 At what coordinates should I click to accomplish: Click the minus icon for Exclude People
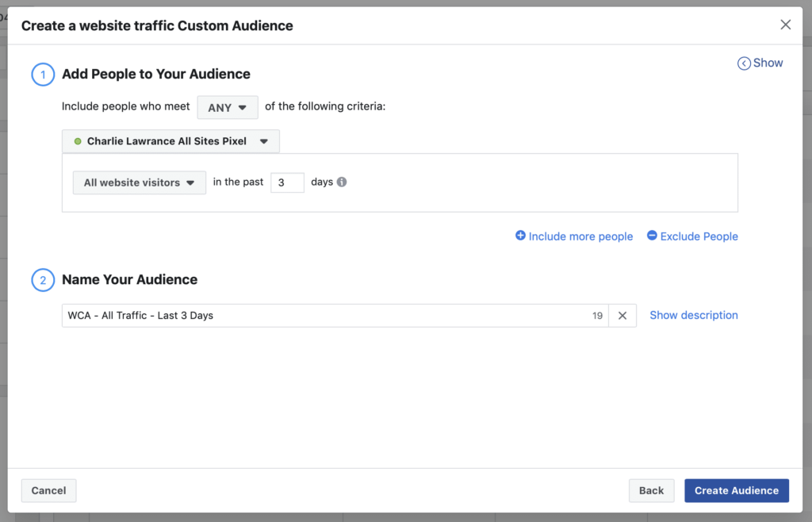point(652,236)
